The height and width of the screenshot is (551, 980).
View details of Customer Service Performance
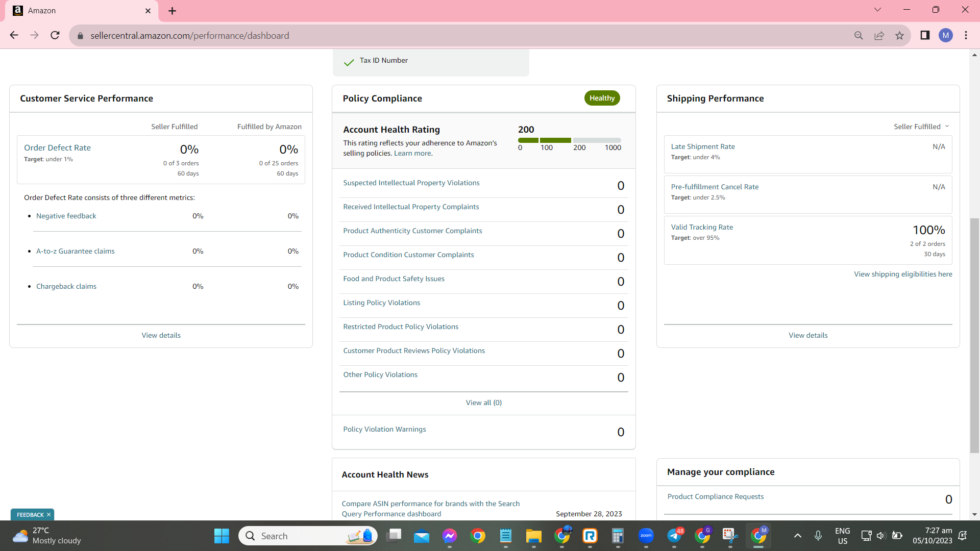click(161, 335)
